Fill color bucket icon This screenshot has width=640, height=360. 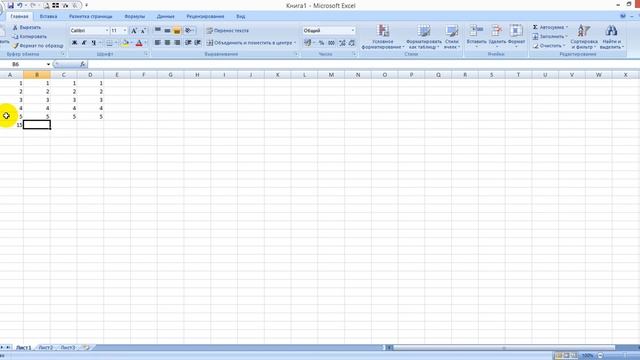click(125, 42)
